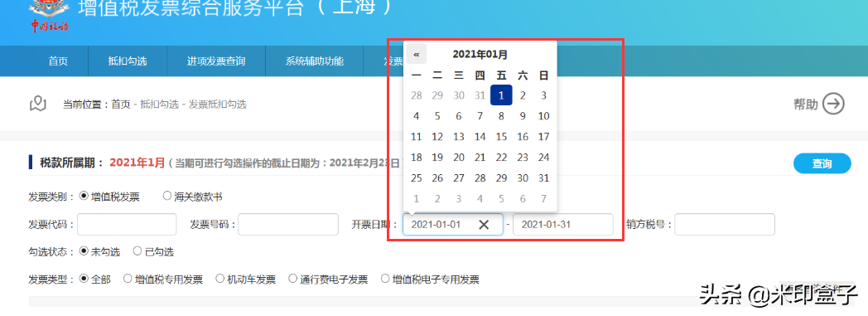Open the 首页 navigation tab

point(58,61)
